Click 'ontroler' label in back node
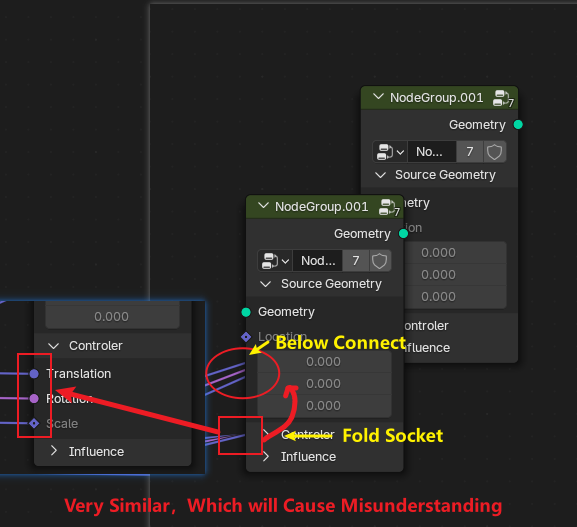The width and height of the screenshot is (577, 527). (x=426, y=326)
